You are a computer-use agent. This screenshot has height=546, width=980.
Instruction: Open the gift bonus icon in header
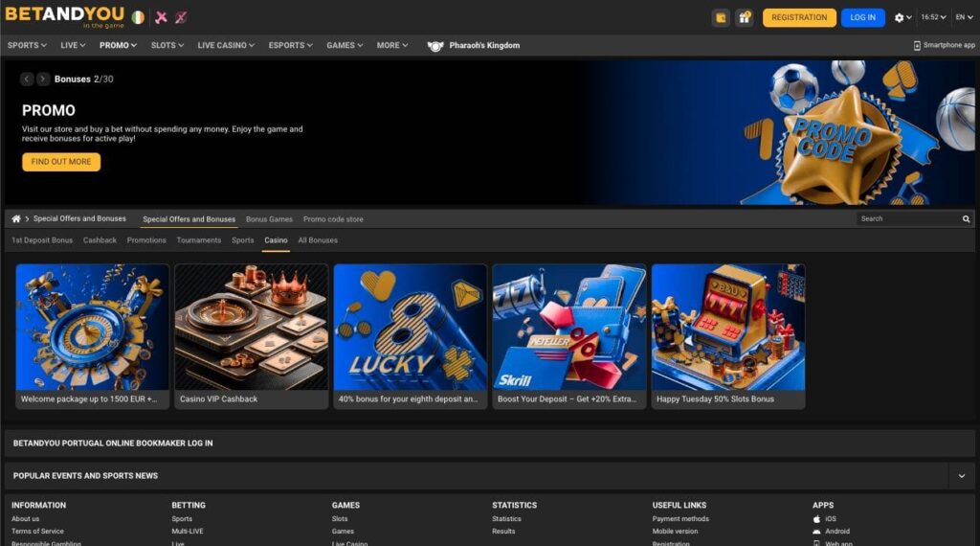745,17
